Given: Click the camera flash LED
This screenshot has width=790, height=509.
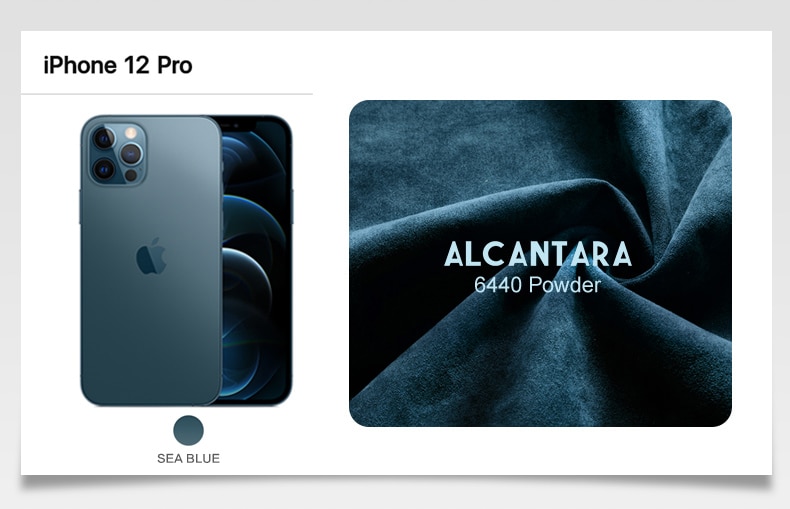Looking at the screenshot, I should point(131,133).
